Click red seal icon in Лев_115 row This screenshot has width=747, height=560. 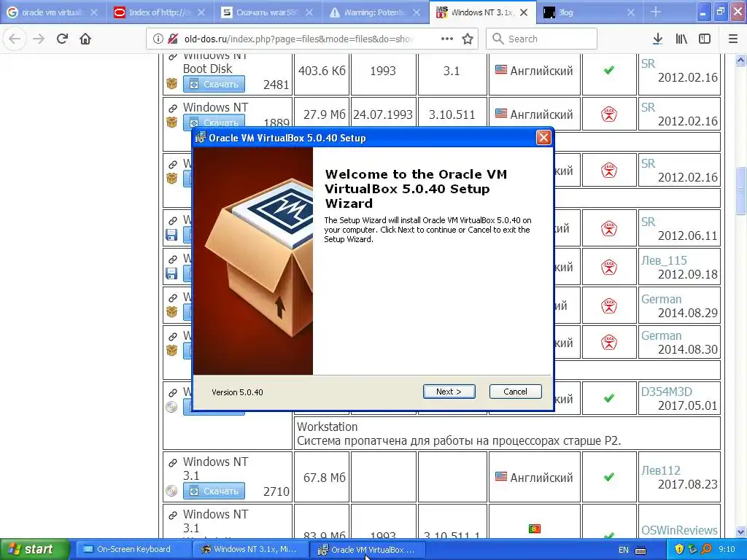pyautogui.click(x=609, y=267)
